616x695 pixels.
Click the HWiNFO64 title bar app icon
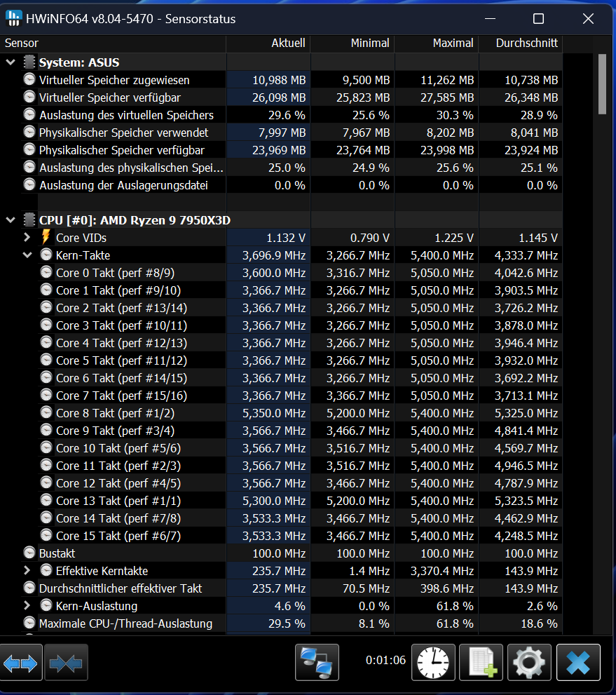[x=13, y=18]
